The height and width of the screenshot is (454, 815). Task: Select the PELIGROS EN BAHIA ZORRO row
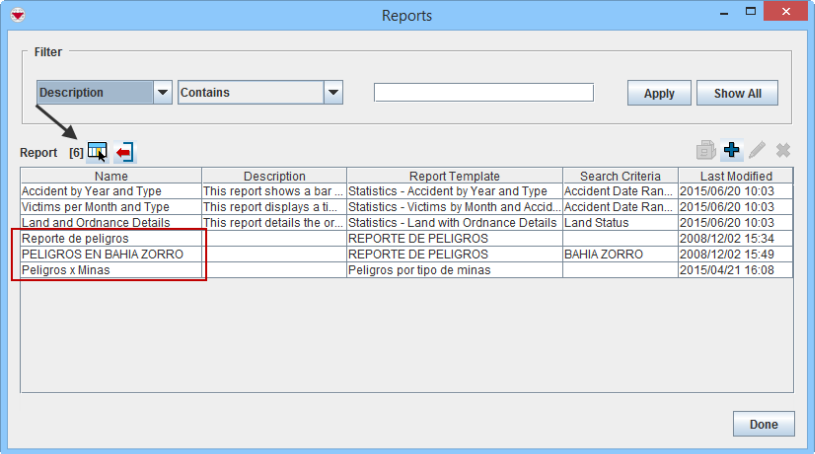coord(103,255)
